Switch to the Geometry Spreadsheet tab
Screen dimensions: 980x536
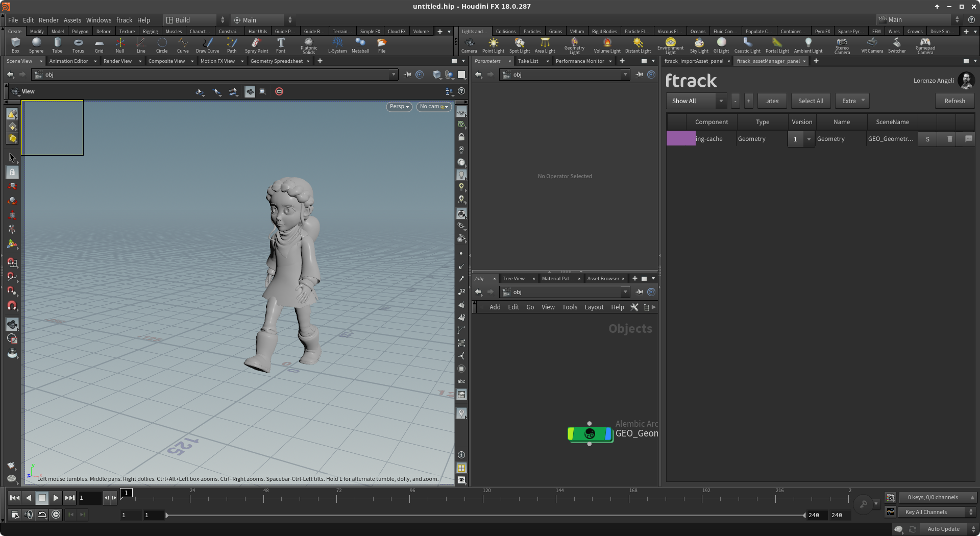(x=276, y=61)
